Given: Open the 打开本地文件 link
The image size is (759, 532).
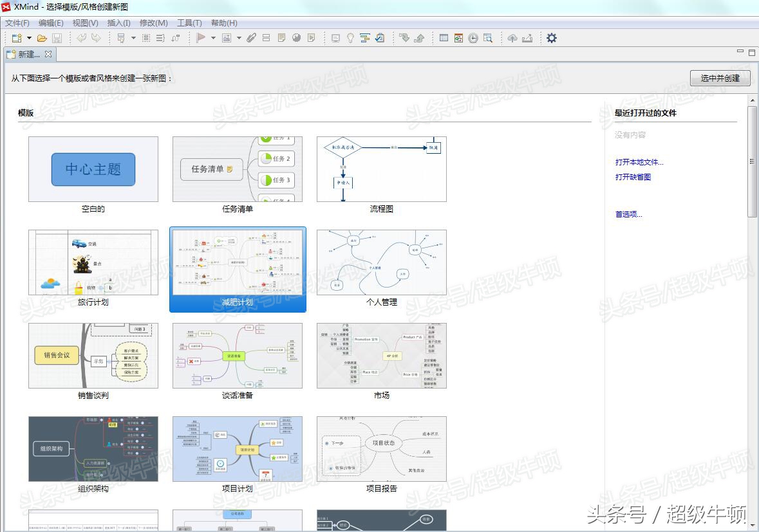Looking at the screenshot, I should click(639, 162).
